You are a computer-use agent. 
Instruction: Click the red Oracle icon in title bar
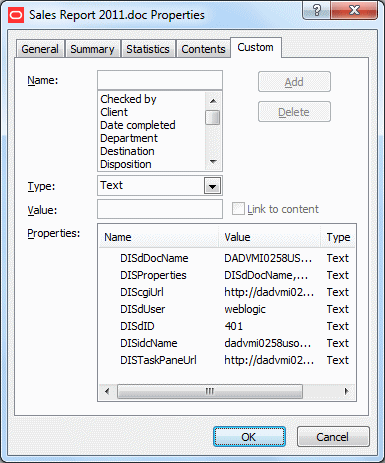(16, 15)
